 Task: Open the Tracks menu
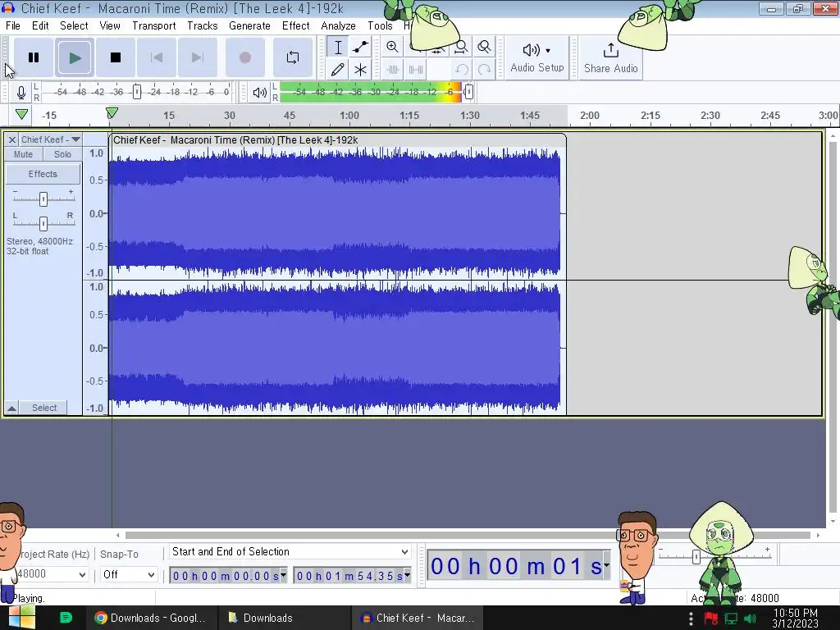[x=203, y=25]
